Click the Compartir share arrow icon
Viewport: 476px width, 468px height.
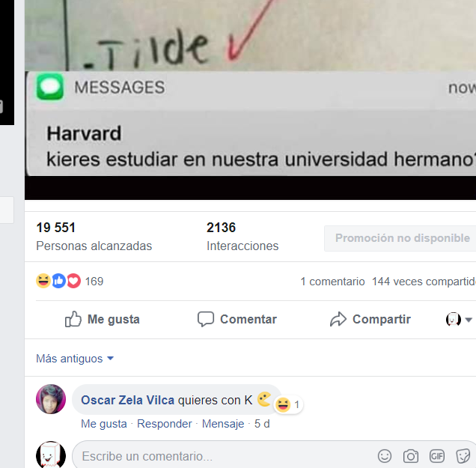tap(338, 319)
